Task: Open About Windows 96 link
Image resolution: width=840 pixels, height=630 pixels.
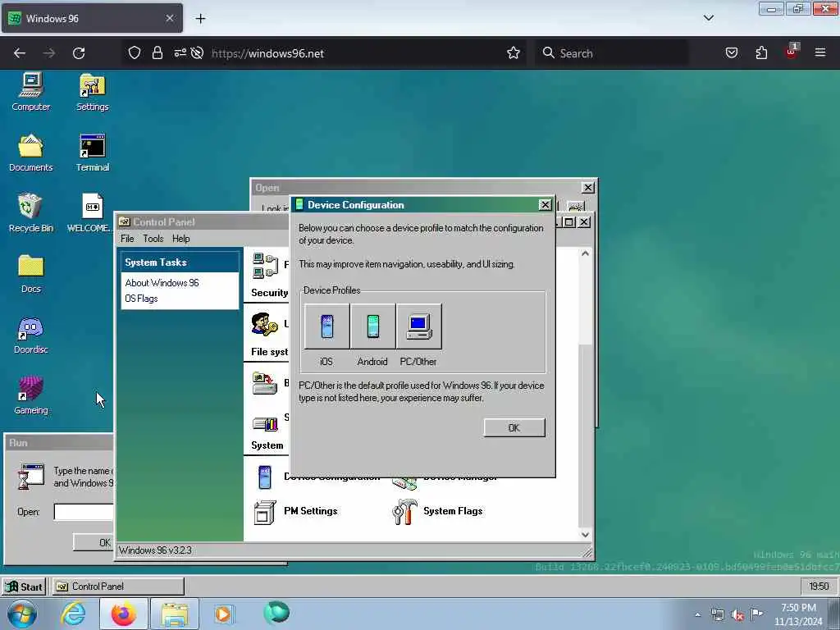Action: coord(162,283)
